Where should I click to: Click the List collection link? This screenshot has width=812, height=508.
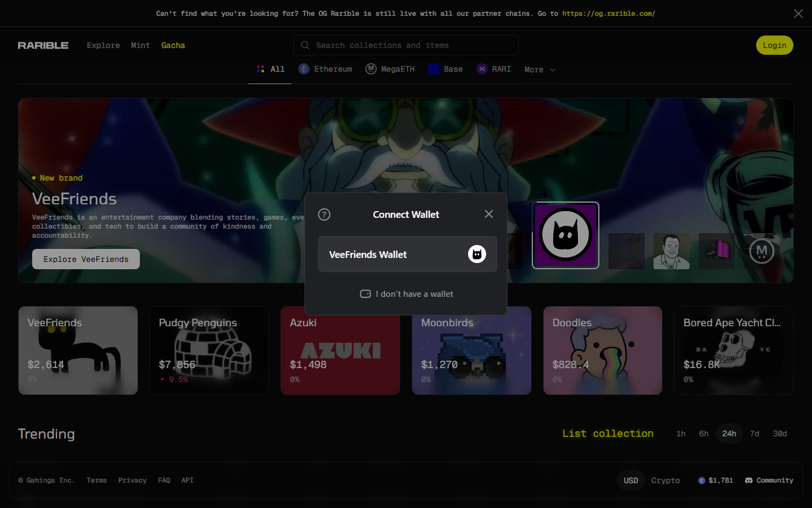pyautogui.click(x=608, y=433)
